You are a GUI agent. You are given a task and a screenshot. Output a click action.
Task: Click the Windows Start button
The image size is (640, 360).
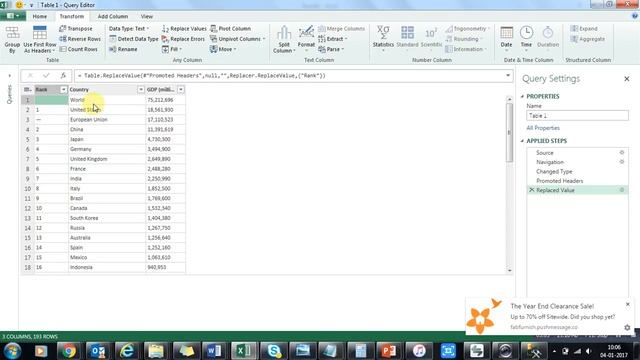pos(12,351)
